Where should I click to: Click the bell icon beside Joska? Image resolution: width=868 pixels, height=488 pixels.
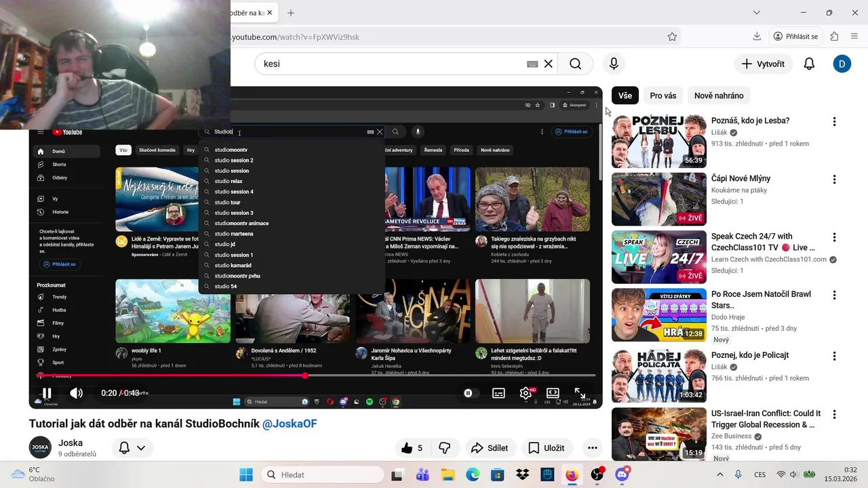pos(124,448)
